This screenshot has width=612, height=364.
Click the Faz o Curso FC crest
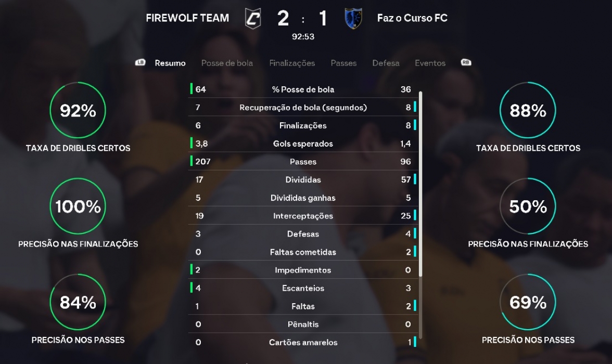pos(353,19)
